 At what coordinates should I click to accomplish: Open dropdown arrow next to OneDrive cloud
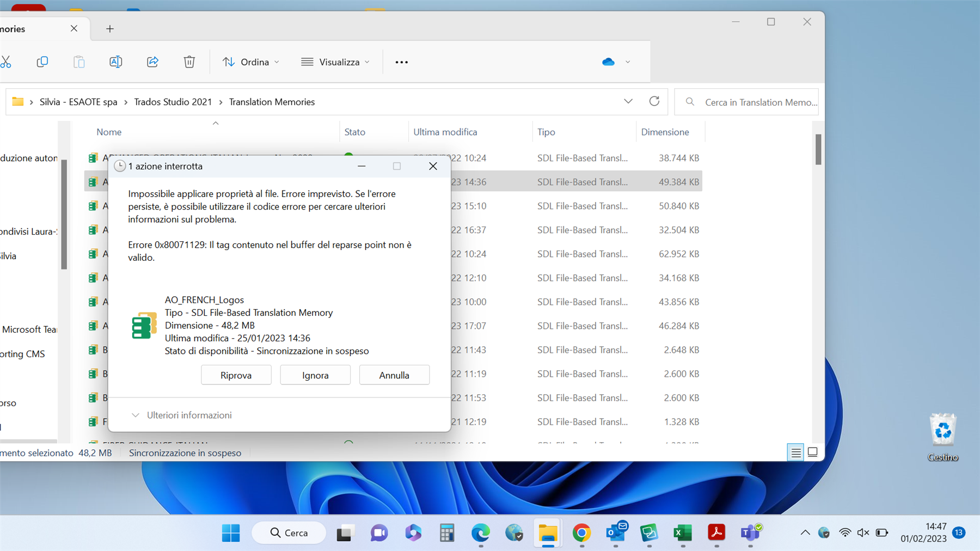pos(628,62)
